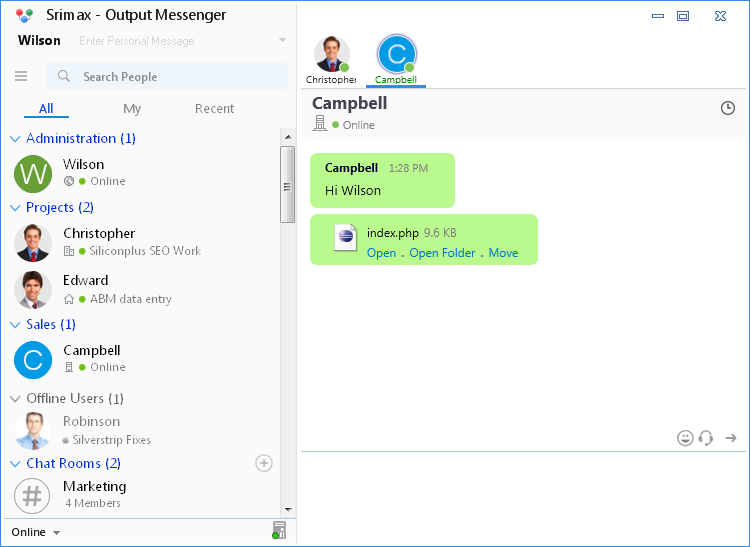Image resolution: width=750 pixels, height=547 pixels.
Task: Focus the Search People field
Action: point(167,76)
